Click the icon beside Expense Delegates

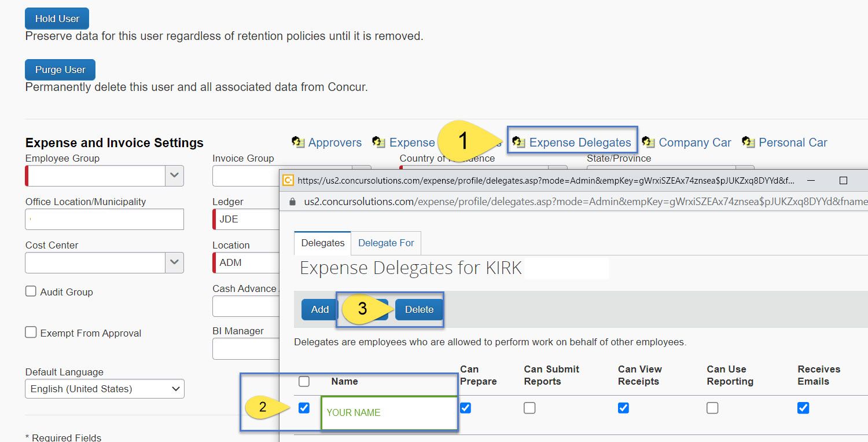pos(519,142)
